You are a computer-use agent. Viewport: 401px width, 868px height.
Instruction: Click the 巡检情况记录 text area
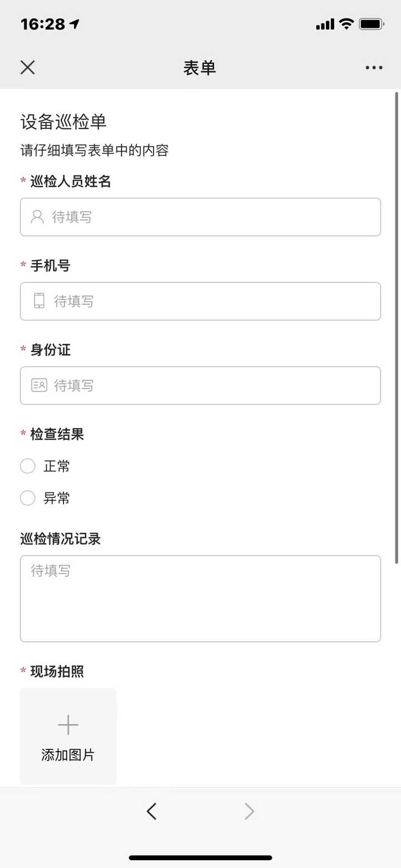click(x=200, y=598)
